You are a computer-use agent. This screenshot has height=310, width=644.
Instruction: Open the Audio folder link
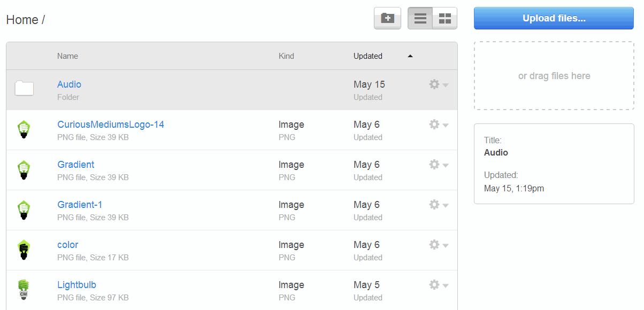click(69, 84)
